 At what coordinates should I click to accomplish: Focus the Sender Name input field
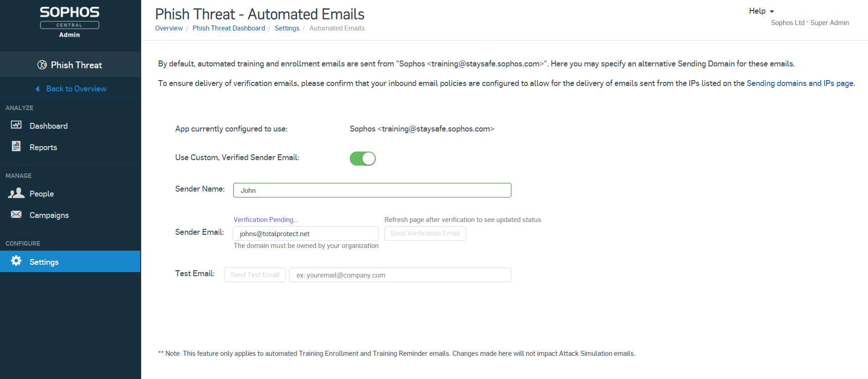point(372,190)
